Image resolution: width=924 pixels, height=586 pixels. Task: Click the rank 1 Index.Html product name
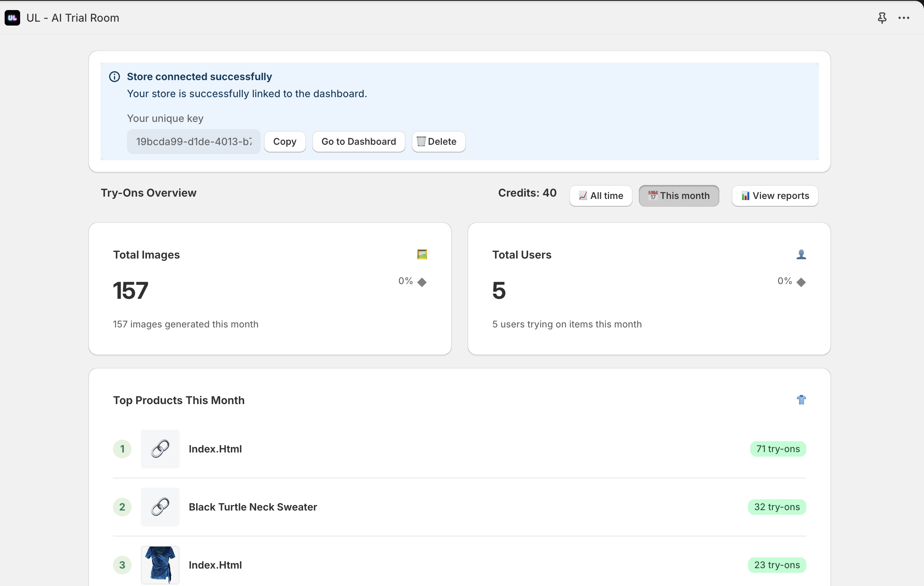click(215, 449)
